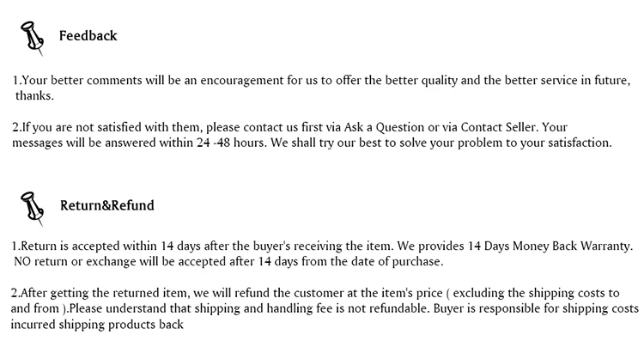Click "We shall try our best" sentence
The height and width of the screenshot is (341, 644).
click(441, 143)
